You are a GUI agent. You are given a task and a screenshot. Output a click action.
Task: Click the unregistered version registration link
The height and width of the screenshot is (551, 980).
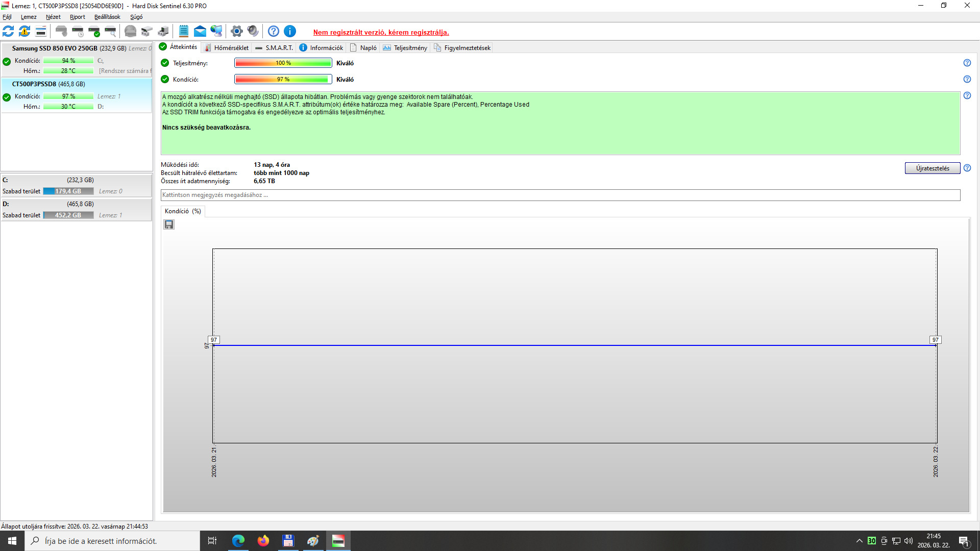click(381, 32)
